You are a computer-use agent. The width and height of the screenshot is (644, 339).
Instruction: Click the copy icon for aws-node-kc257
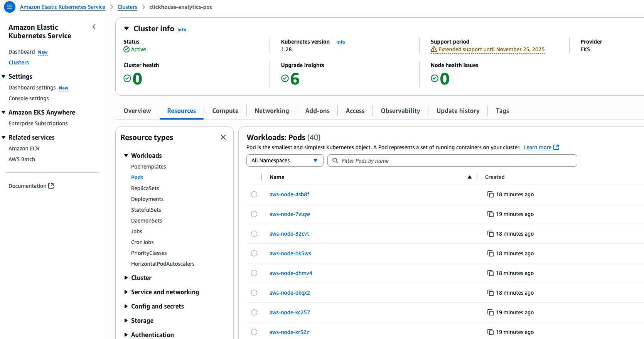pos(490,312)
